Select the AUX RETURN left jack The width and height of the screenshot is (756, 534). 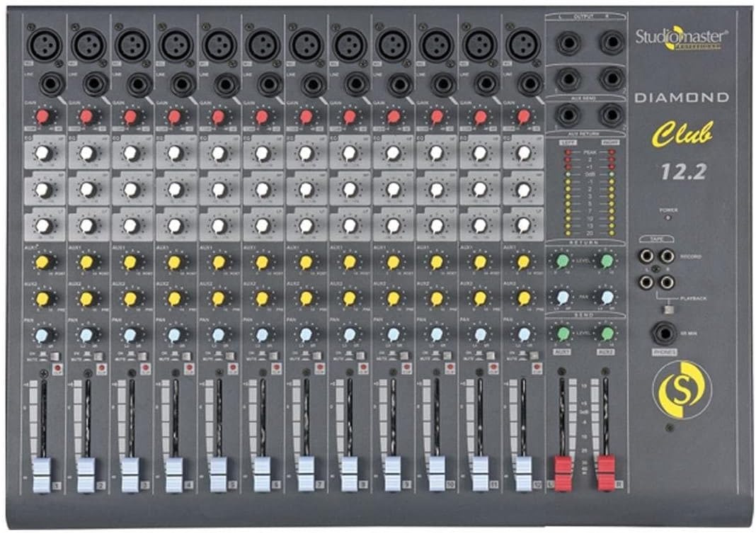pyautogui.click(x=568, y=113)
